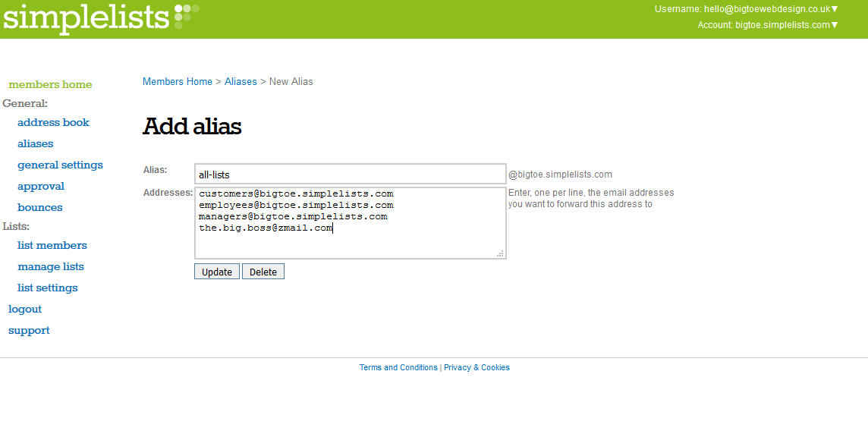The height and width of the screenshot is (431, 868).
Task: Click Aliases breadcrumb link
Action: pyautogui.click(x=241, y=81)
